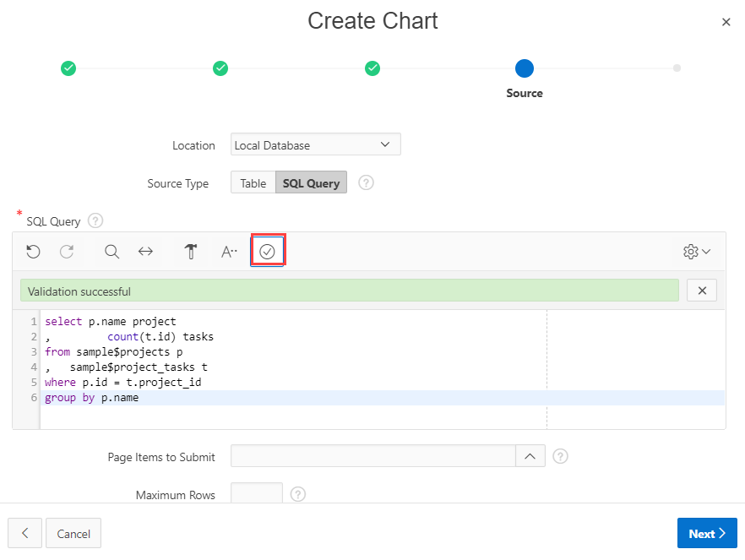Click line number 1 in the gutter
This screenshot has height=560, width=745.
[34, 322]
